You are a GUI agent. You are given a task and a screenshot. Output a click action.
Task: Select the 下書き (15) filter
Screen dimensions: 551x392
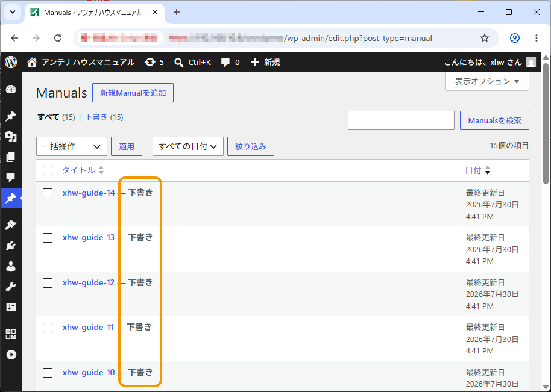coord(104,117)
